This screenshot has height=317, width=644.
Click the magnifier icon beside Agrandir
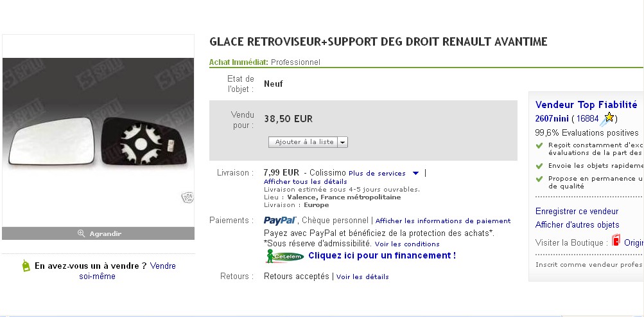(x=81, y=233)
